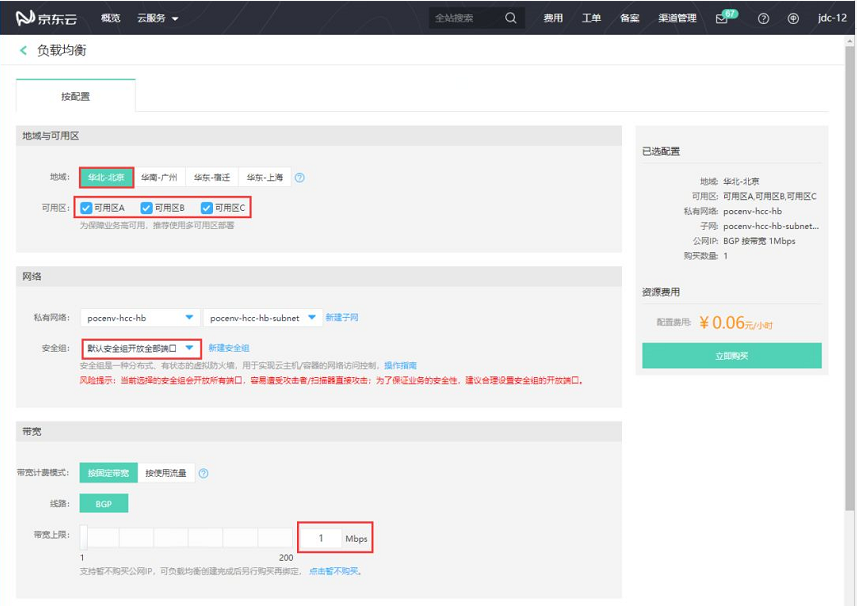Click the 资源费用 heading
Screen dimensions: 857x606
661,292
